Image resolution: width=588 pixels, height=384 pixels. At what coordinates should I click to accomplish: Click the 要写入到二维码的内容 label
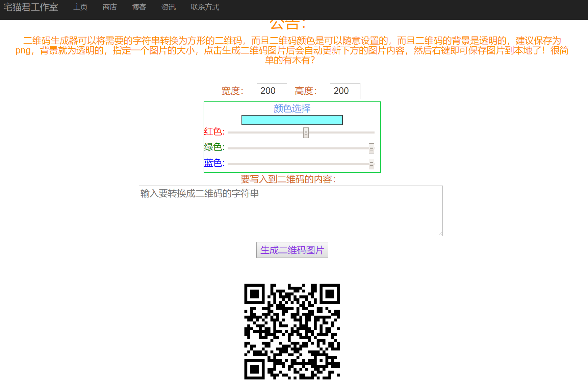point(288,179)
